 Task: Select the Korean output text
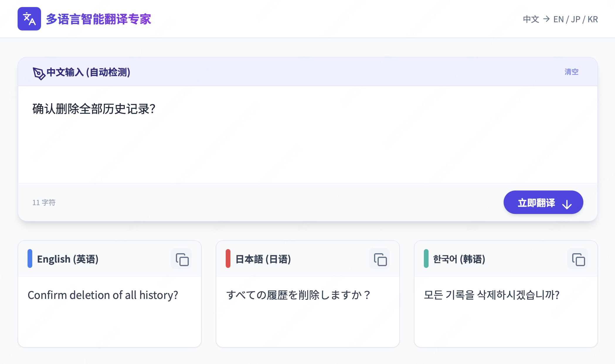pyautogui.click(x=492, y=295)
